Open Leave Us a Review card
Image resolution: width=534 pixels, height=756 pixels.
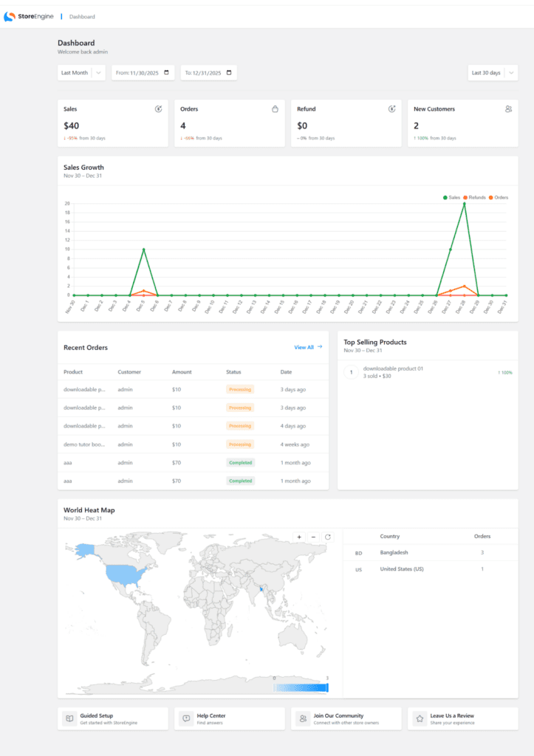point(463,719)
